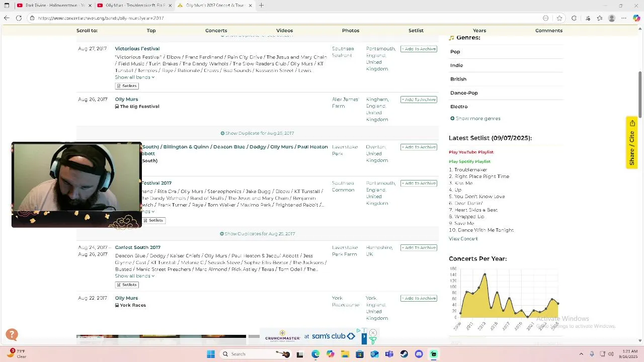Play Spotify Playlist for latest setlist
Screen dimensions: 644x362
pyautogui.click(x=469, y=161)
